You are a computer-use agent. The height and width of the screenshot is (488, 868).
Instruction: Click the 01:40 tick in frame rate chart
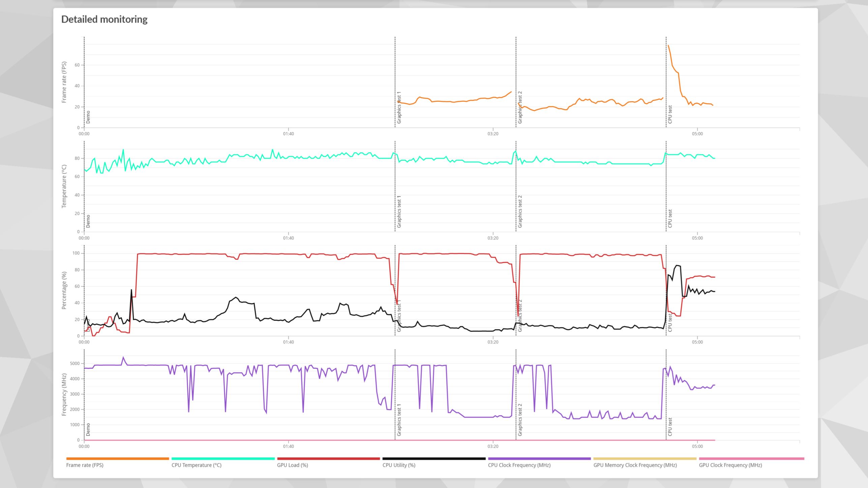coord(288,134)
